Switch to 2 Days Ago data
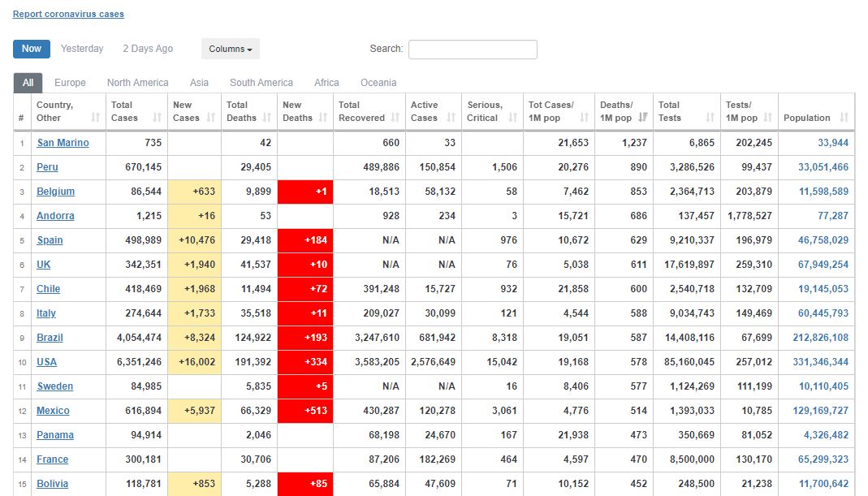This screenshot has width=868, height=496. click(x=148, y=49)
